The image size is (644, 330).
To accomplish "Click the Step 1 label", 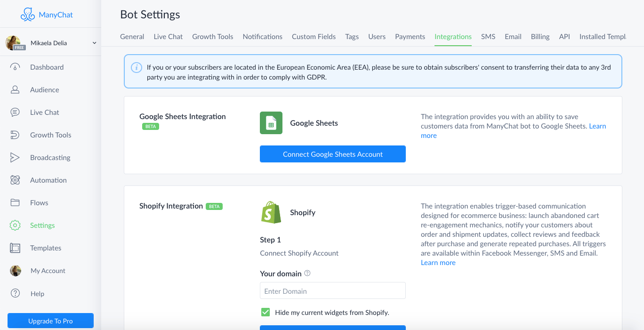I will [x=270, y=240].
